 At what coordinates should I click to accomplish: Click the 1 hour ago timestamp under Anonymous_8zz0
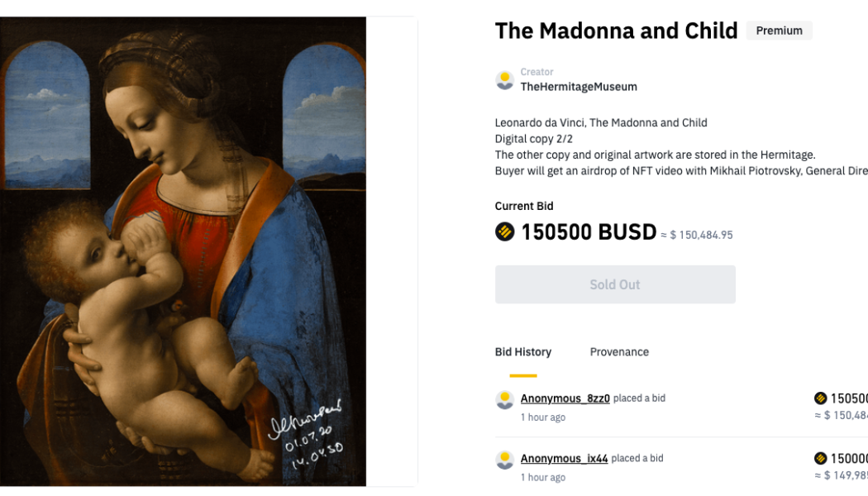(543, 417)
